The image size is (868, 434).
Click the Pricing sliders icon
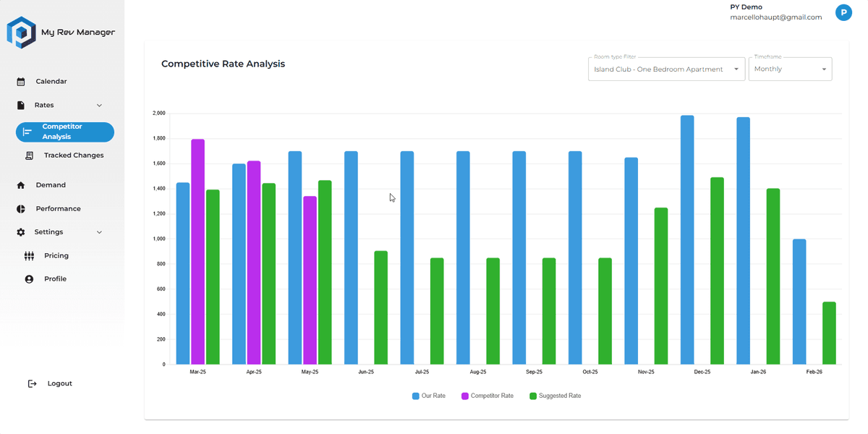[x=29, y=255]
